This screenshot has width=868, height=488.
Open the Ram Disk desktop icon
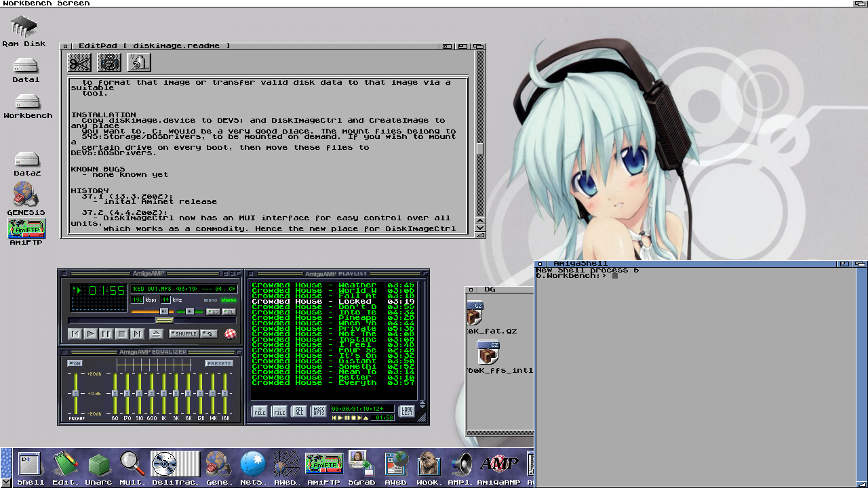tap(24, 30)
